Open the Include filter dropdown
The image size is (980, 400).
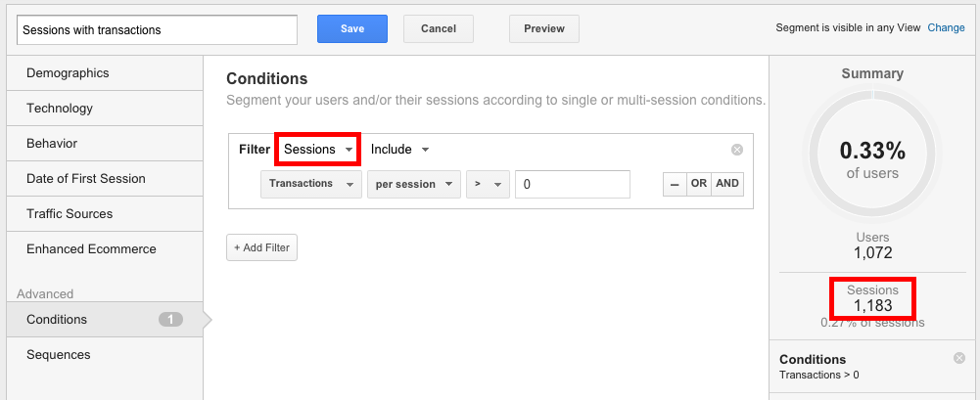(399, 150)
